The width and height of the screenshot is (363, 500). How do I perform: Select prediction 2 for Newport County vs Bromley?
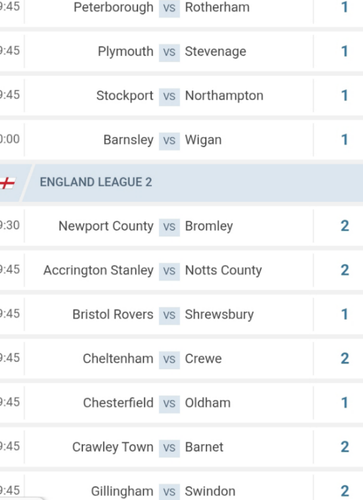pyautogui.click(x=345, y=226)
